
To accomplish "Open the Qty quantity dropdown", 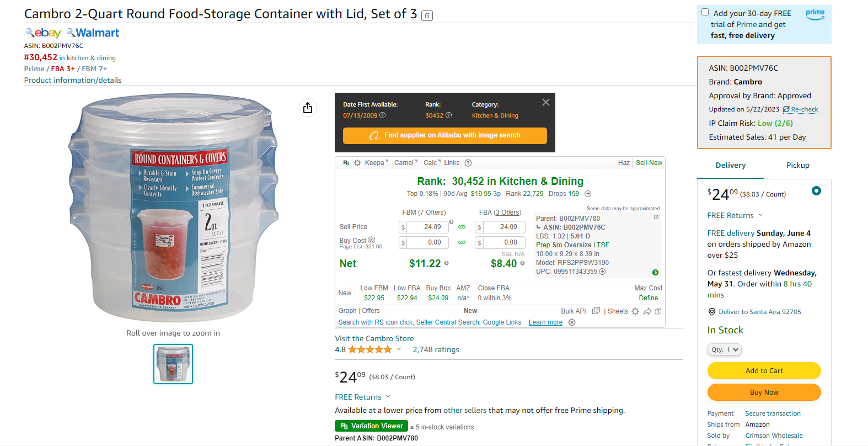I will [725, 349].
